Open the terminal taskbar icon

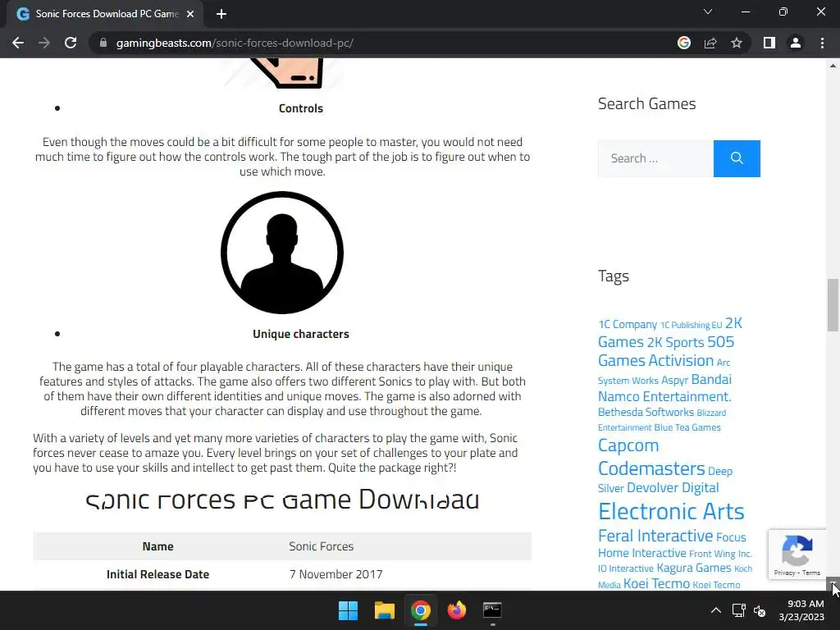pos(492,610)
